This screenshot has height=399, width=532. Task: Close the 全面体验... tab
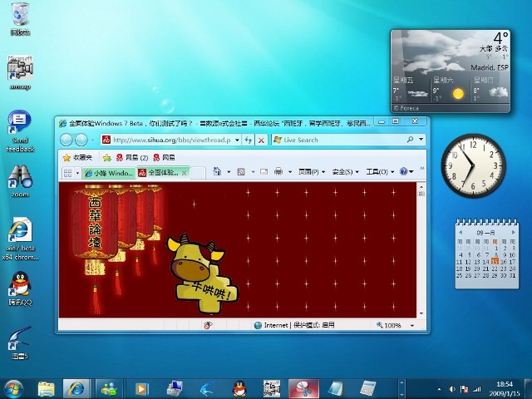(185, 173)
